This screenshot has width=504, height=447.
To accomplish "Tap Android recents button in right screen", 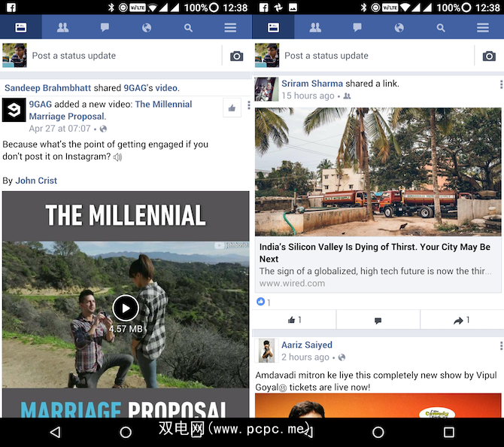I will [x=449, y=432].
